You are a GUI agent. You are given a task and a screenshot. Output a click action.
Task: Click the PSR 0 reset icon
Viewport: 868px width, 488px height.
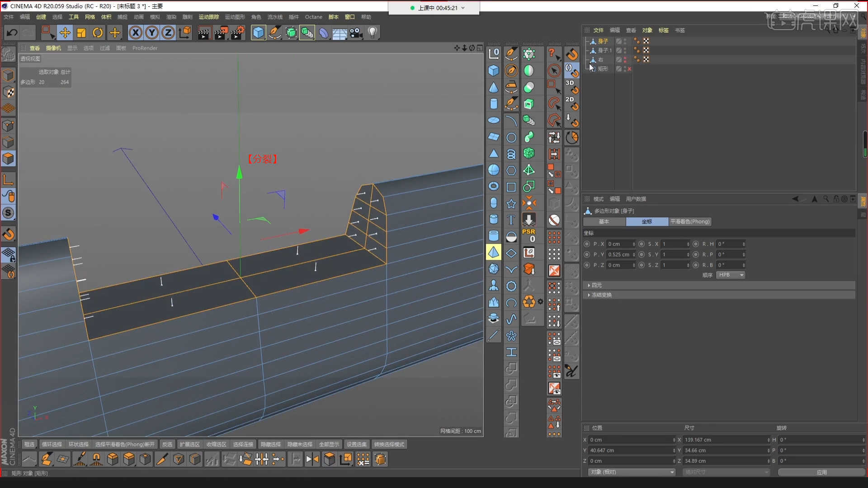(x=529, y=235)
